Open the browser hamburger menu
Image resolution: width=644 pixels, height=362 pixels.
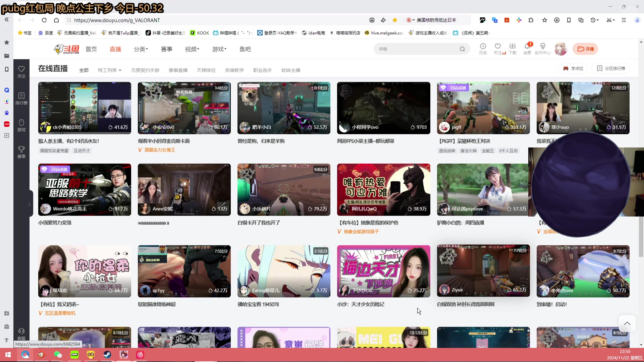tap(624, 20)
